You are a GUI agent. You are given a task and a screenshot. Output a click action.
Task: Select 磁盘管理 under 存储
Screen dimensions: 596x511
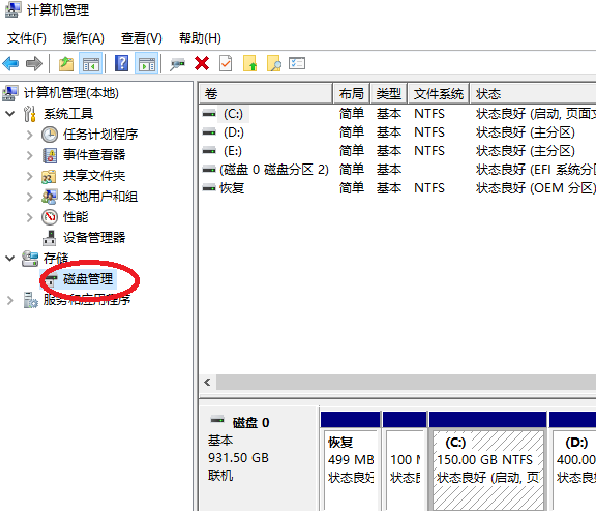click(88, 279)
